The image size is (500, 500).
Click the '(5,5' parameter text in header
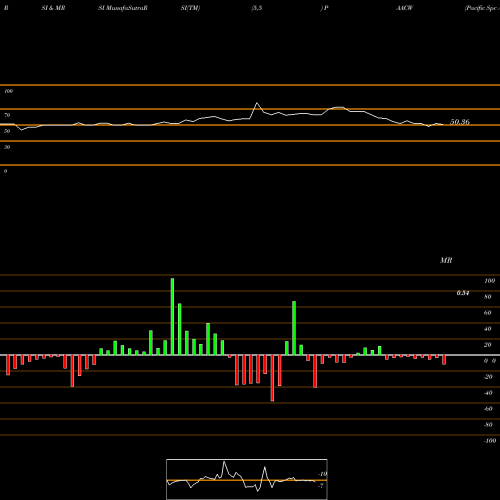point(257,8)
